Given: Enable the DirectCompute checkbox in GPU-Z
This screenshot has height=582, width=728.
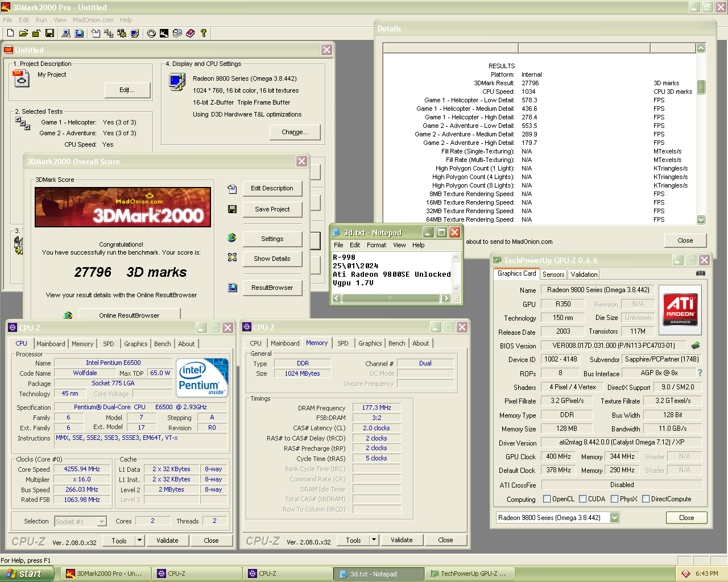Looking at the screenshot, I should 646,499.
